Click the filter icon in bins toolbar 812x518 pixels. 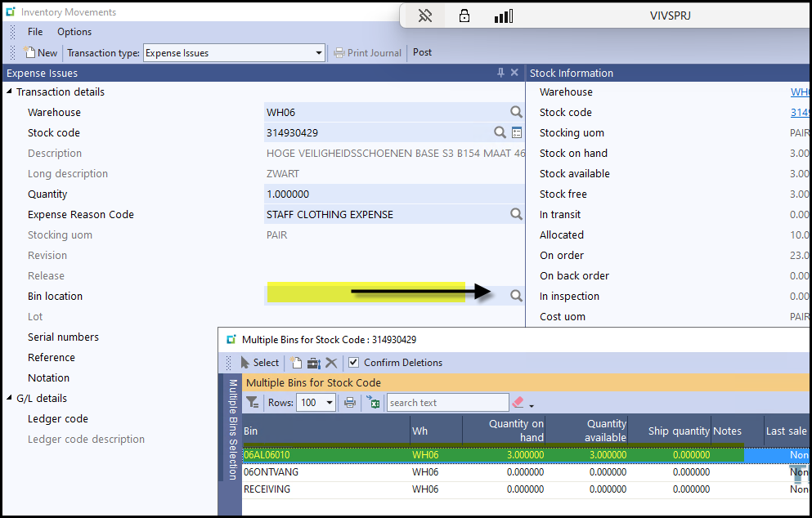coord(253,402)
